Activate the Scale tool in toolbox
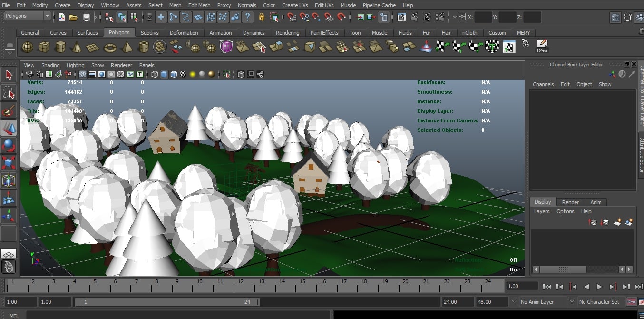This screenshot has height=319, width=644. click(9, 163)
